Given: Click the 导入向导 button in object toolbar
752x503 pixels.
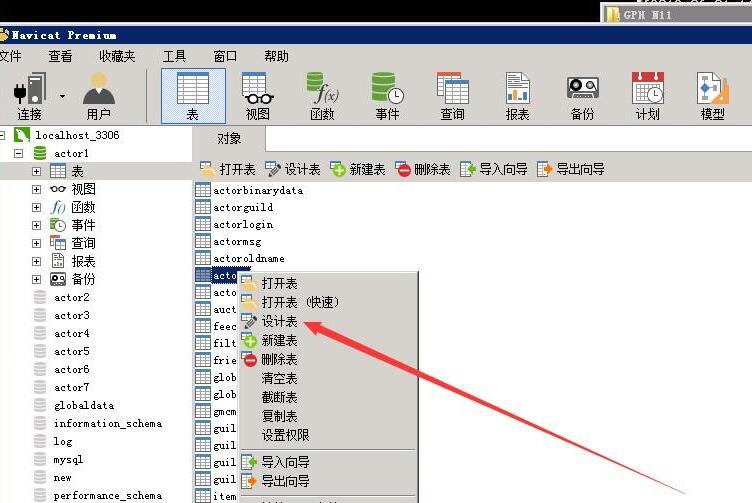Looking at the screenshot, I should 493,169.
